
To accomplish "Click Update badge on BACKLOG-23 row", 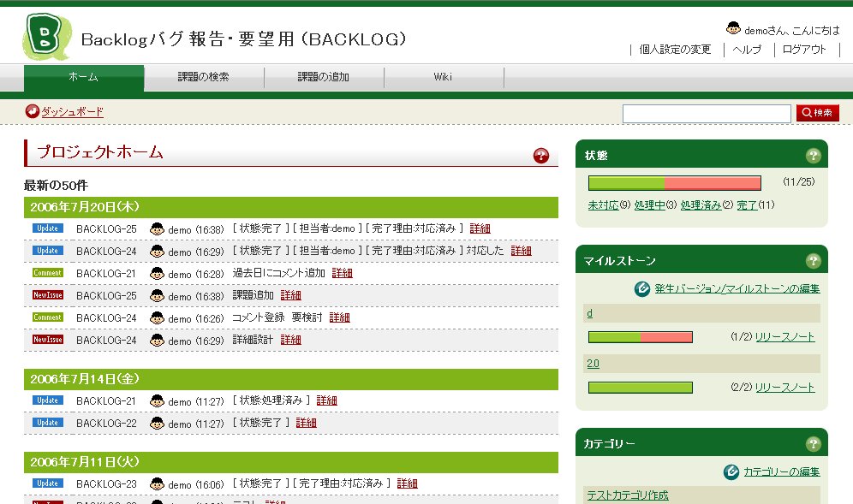I will pyautogui.click(x=48, y=483).
